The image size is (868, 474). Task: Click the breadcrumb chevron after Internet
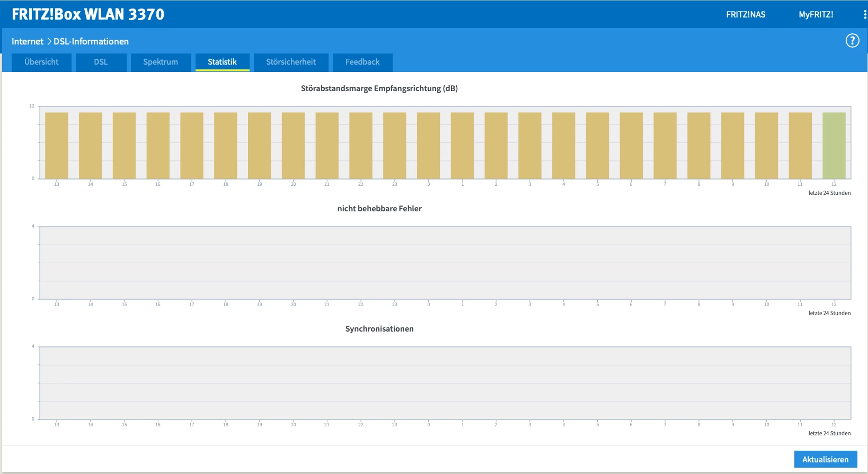click(x=49, y=41)
